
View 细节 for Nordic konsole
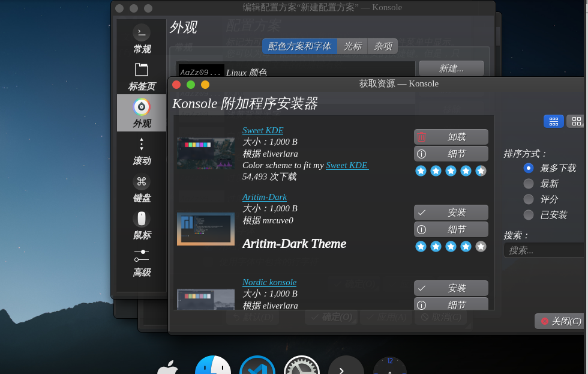click(x=451, y=304)
